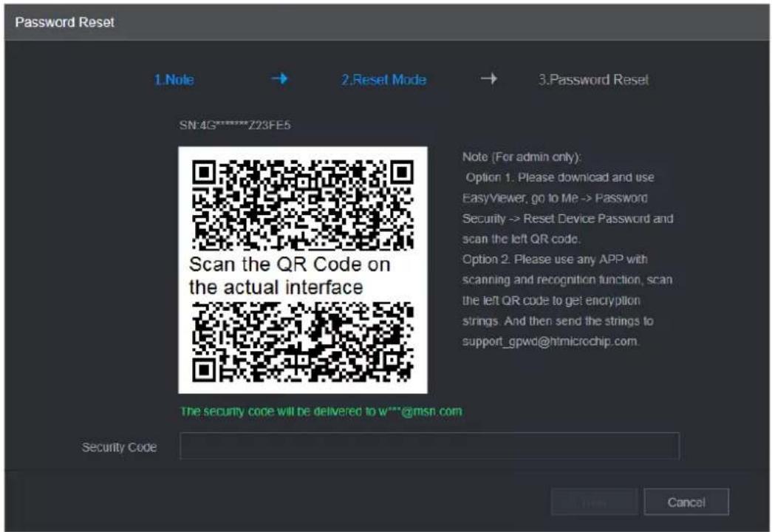772x532 pixels.
Task: Click the support_gpwd@htmicrochip.com email address
Action: coord(550,341)
